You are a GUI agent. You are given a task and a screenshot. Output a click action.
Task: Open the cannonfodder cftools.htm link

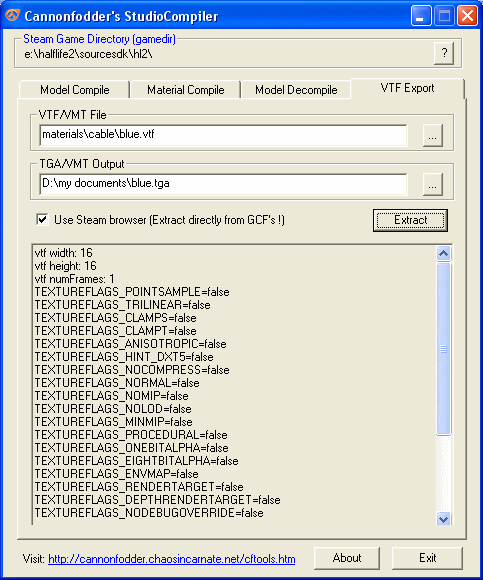point(172,559)
